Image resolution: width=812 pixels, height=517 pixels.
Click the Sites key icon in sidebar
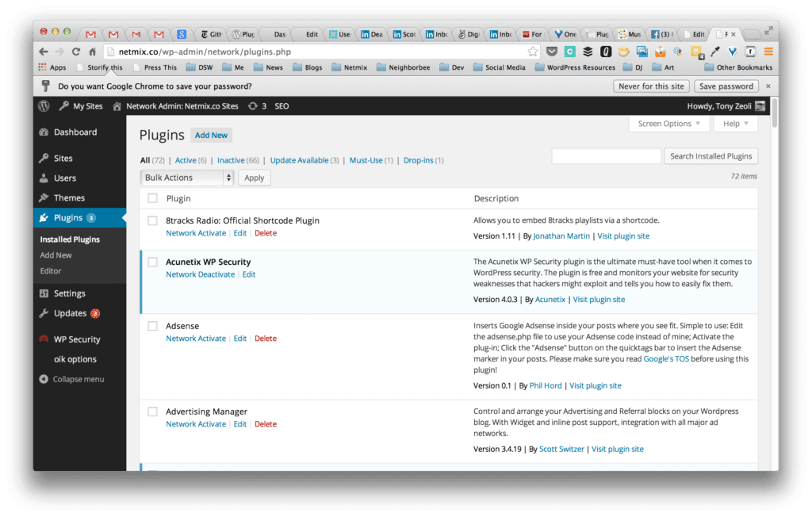pos(44,158)
